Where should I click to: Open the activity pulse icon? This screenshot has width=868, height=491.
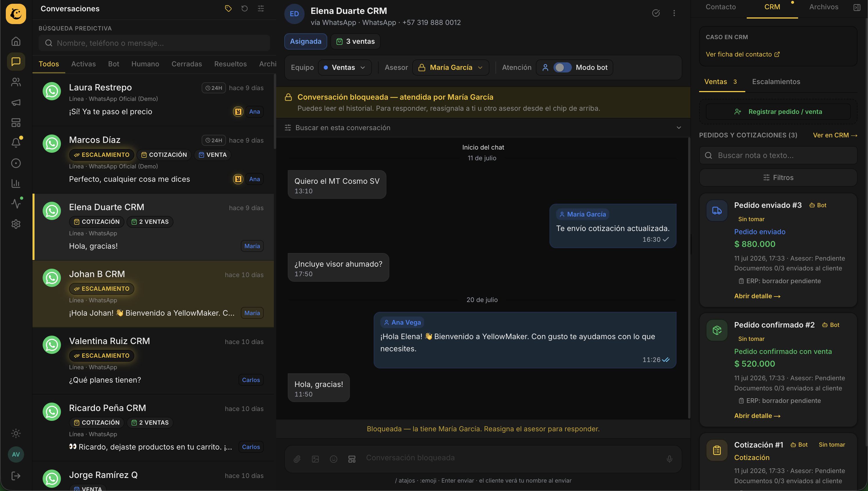(16, 204)
